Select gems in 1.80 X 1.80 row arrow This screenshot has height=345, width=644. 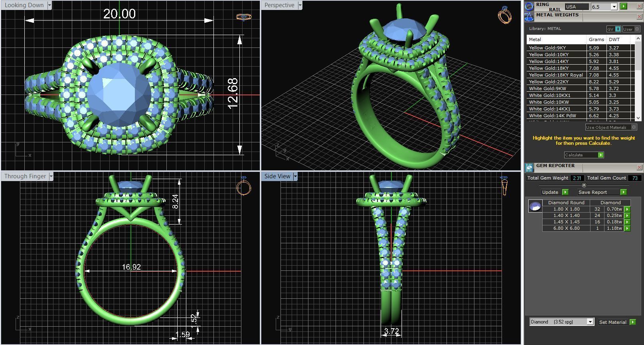coord(627,209)
